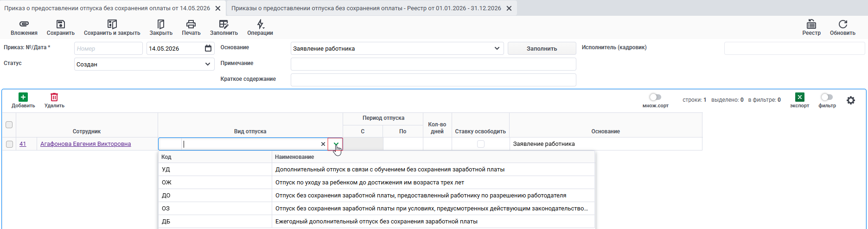
Task: Open the calendar picker for order date
Action: pyautogui.click(x=208, y=48)
